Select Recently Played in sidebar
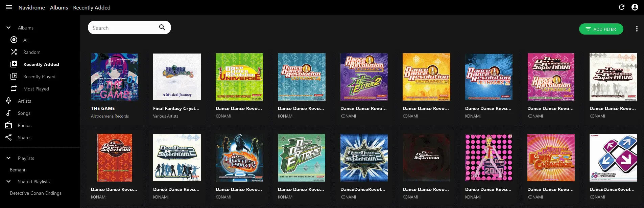 click(39, 77)
